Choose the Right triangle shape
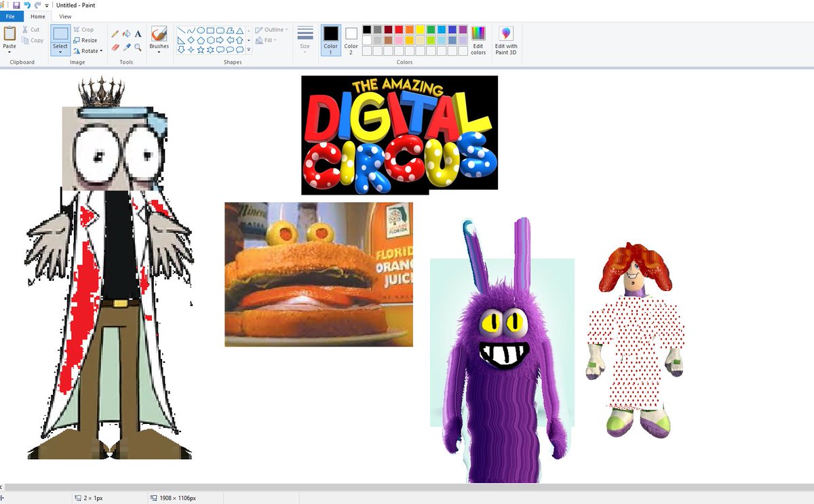This screenshot has height=504, width=814. click(x=181, y=40)
